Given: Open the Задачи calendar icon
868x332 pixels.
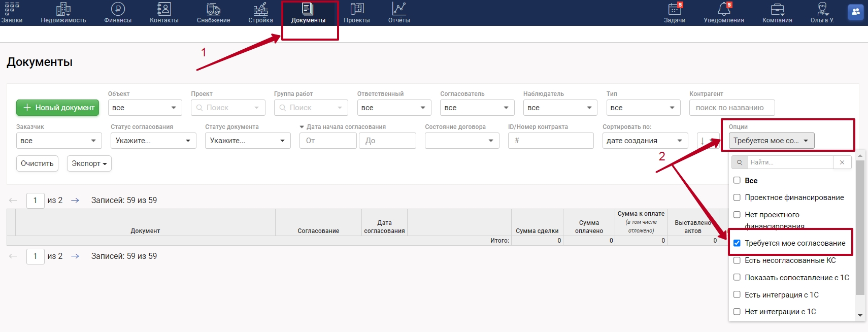Looking at the screenshot, I should pyautogui.click(x=675, y=9).
